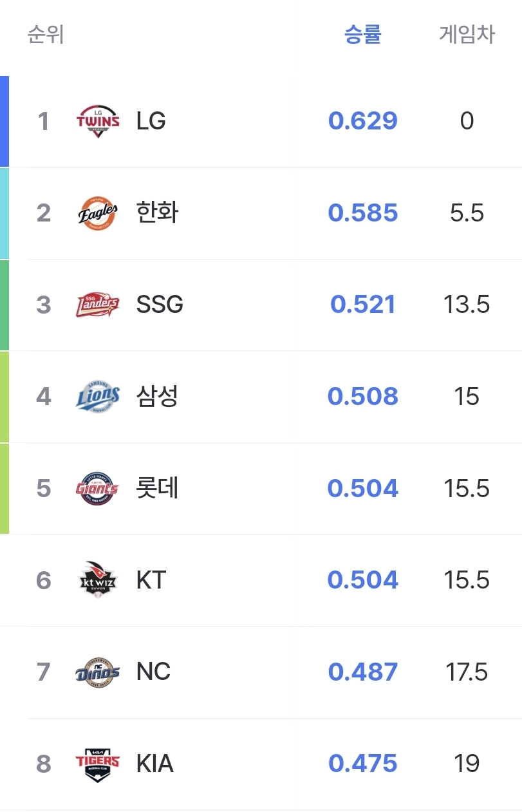Viewport: 522px width, 812px height.
Task: Open the 삼성 team name link
Action: point(157,396)
